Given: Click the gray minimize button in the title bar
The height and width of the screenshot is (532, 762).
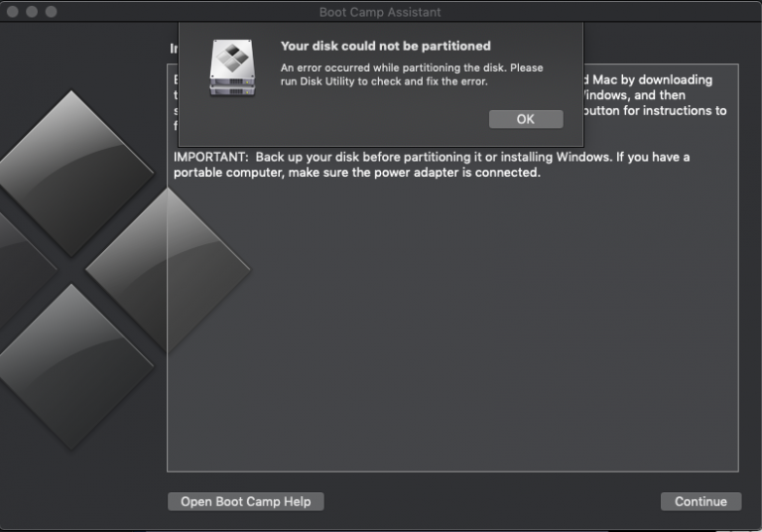Looking at the screenshot, I should [x=32, y=12].
